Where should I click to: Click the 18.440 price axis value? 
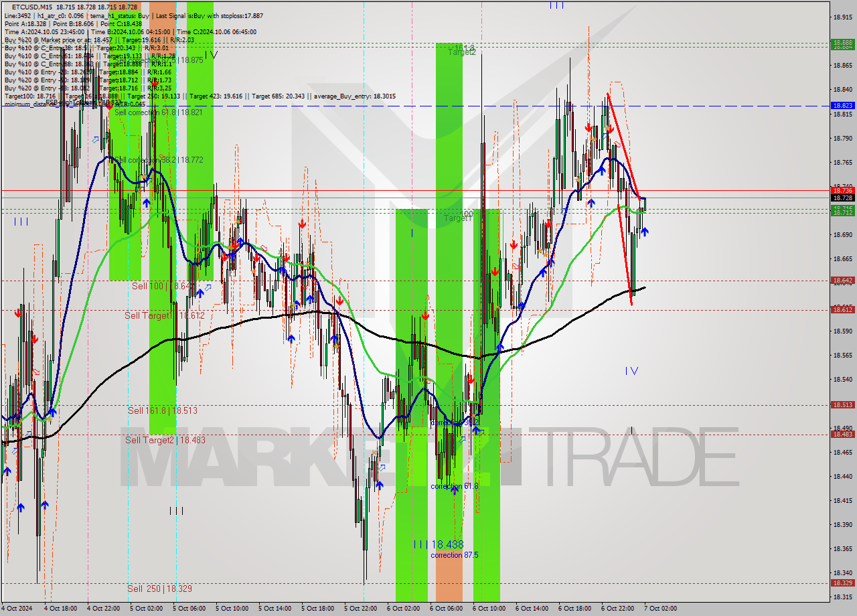(842, 477)
